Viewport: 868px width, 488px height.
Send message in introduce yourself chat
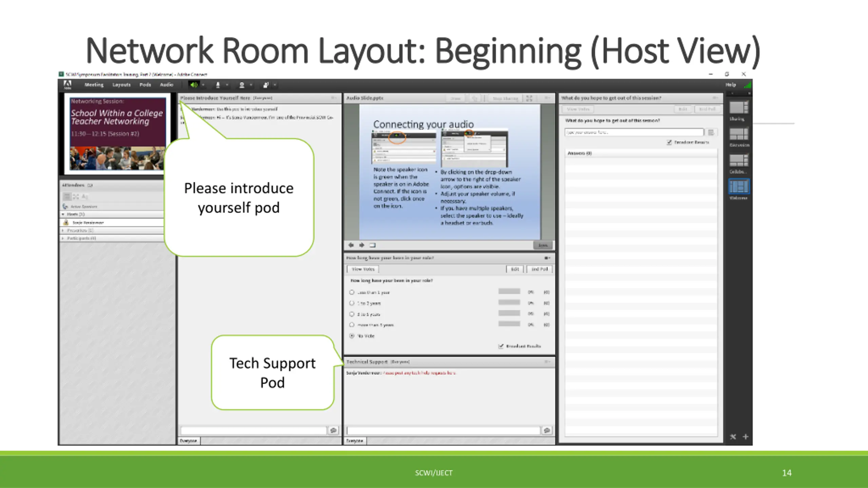(x=333, y=430)
